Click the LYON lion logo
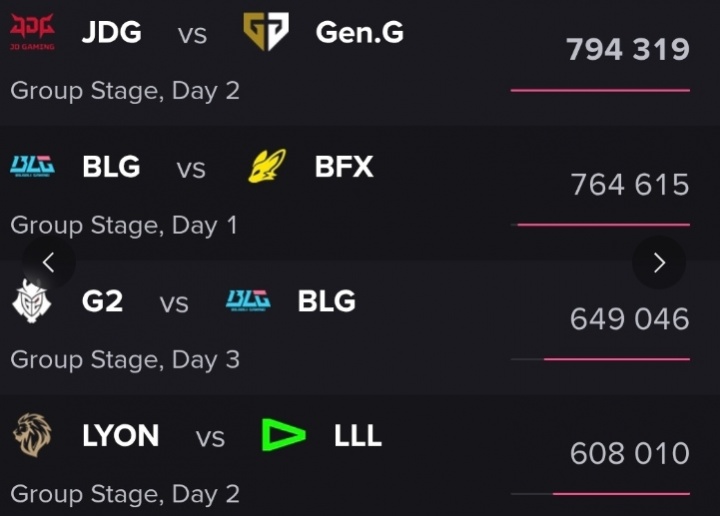 pyautogui.click(x=32, y=435)
